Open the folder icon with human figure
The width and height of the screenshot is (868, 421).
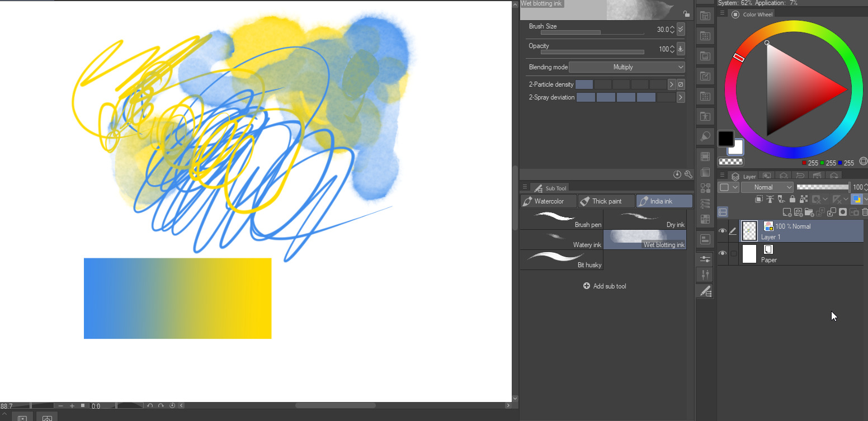[x=705, y=116]
